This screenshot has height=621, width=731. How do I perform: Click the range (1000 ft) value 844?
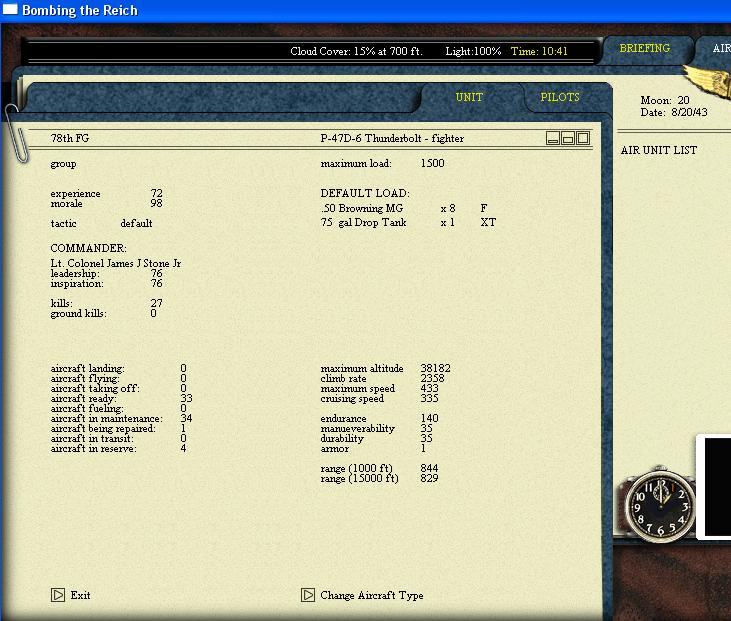tap(429, 468)
